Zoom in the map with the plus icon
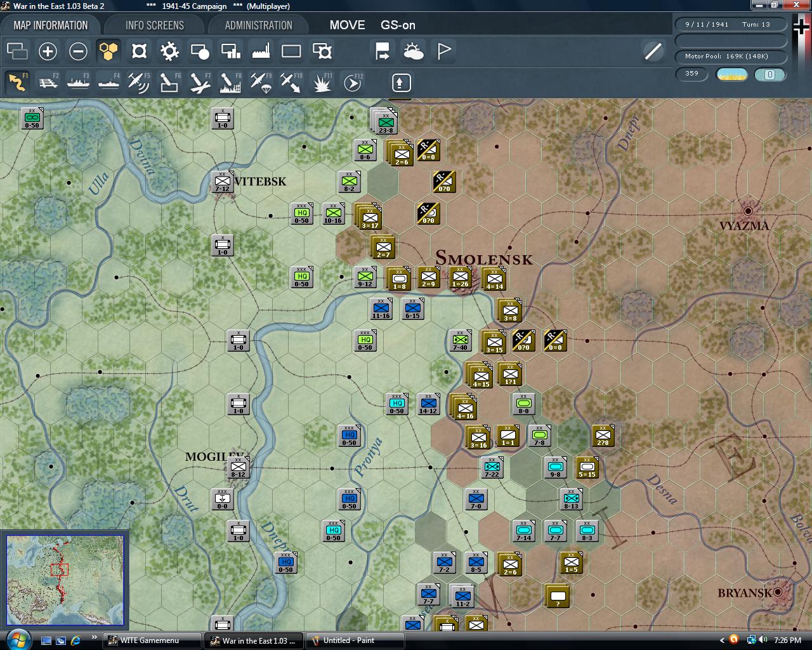Image resolution: width=812 pixels, height=650 pixels. [48, 51]
